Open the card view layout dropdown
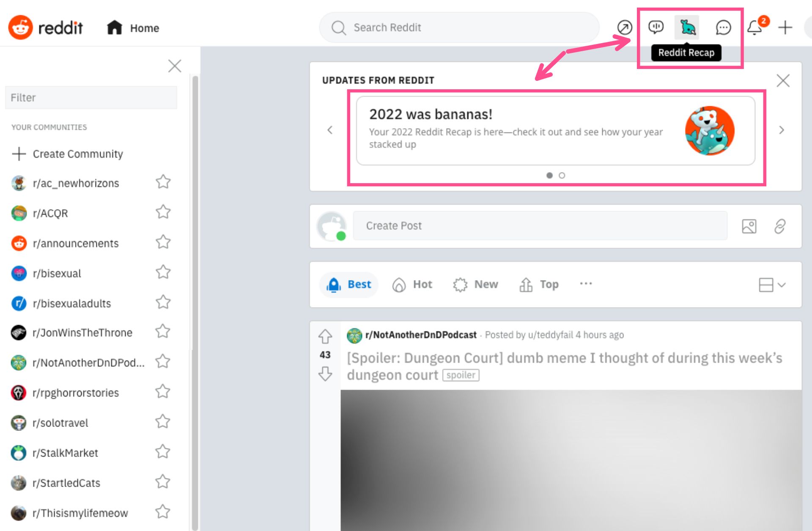Image resolution: width=812 pixels, height=531 pixels. 771,285
